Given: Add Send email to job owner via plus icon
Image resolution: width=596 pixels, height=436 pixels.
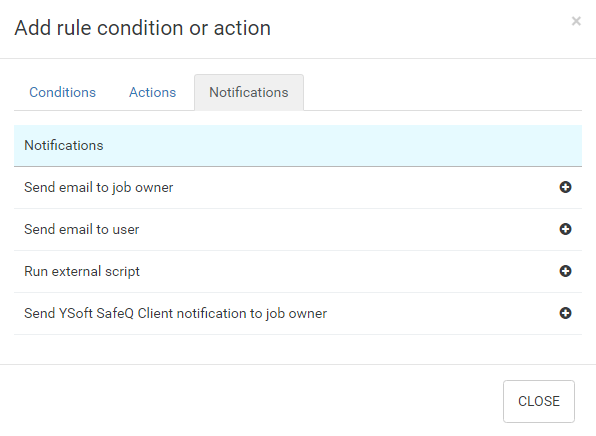Looking at the screenshot, I should pyautogui.click(x=565, y=187).
